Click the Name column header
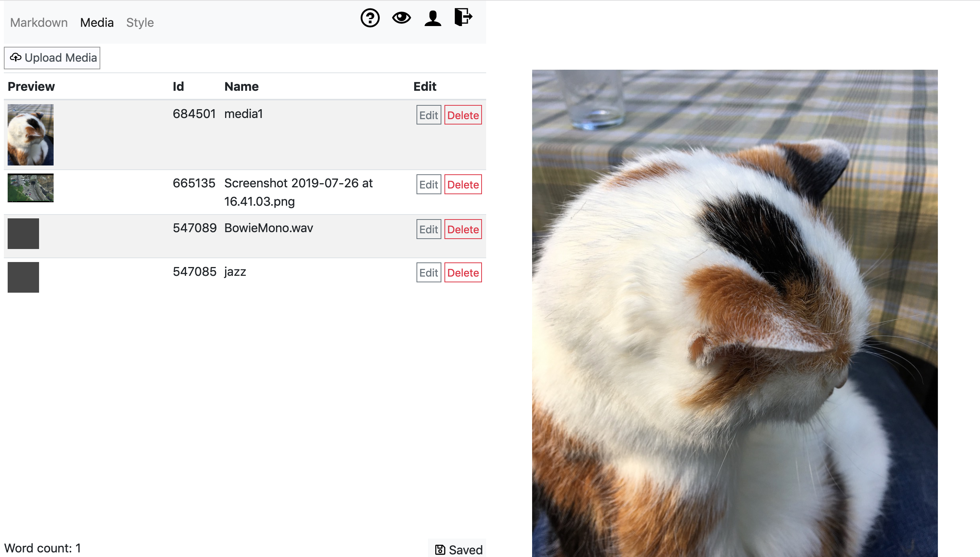The height and width of the screenshot is (557, 980). (242, 87)
